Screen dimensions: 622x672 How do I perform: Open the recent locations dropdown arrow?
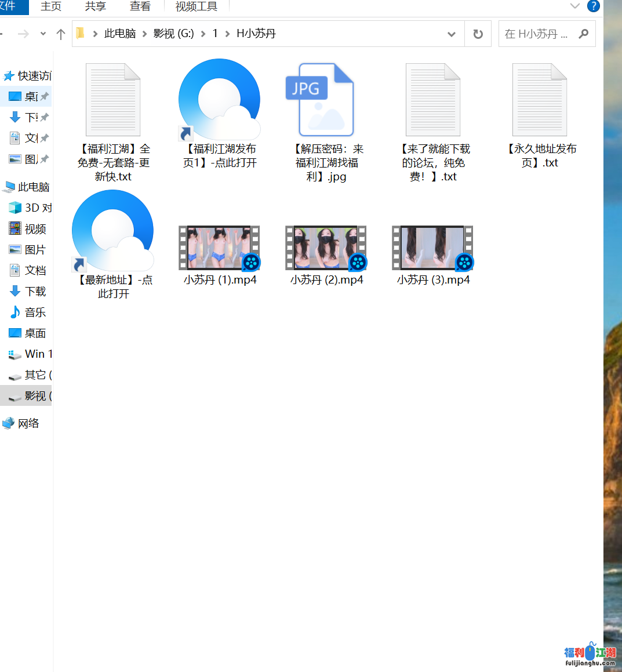click(43, 34)
